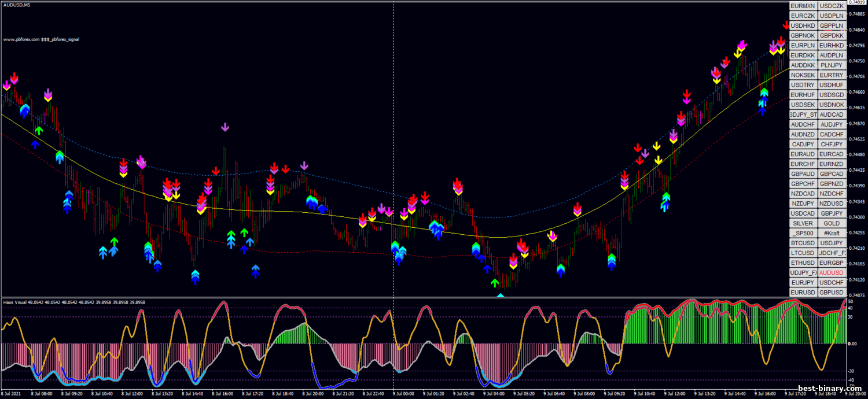868x399 pixels.
Task: Select the USDCAD symbol button
Action: pos(803,213)
